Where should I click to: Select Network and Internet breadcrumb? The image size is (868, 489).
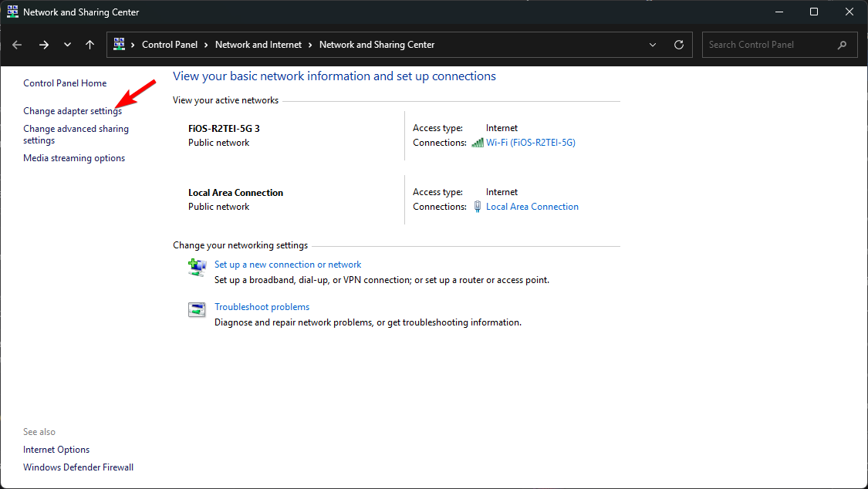point(258,45)
